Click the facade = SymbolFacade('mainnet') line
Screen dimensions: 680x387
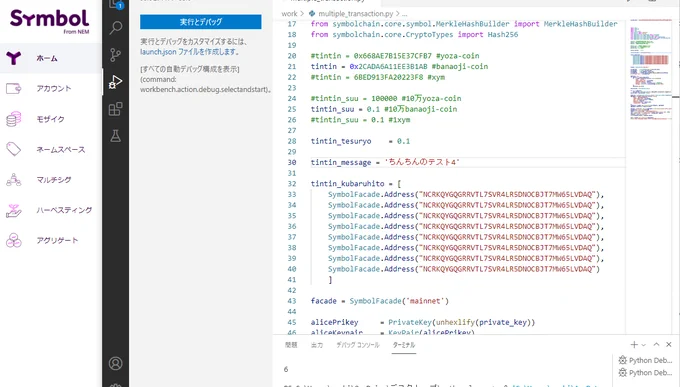coord(379,301)
